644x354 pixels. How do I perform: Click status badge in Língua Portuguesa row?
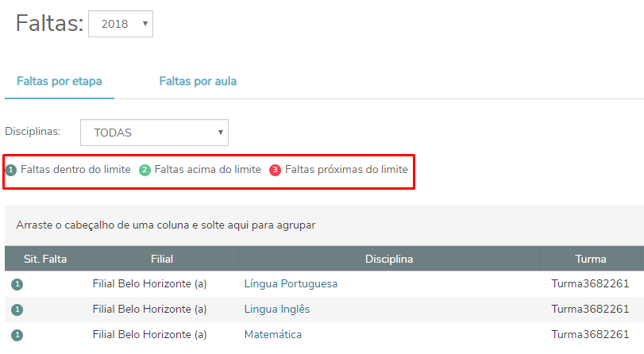pyautogui.click(x=17, y=284)
